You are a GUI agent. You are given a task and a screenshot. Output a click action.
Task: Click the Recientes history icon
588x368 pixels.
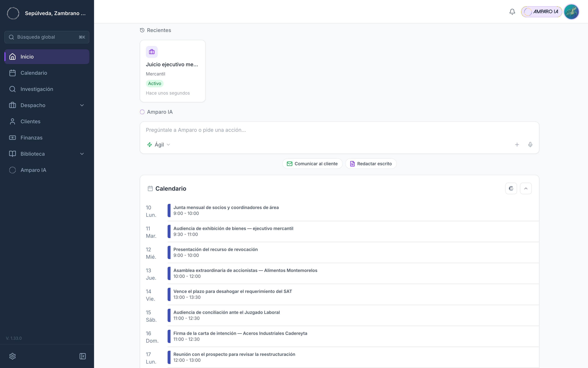click(142, 30)
